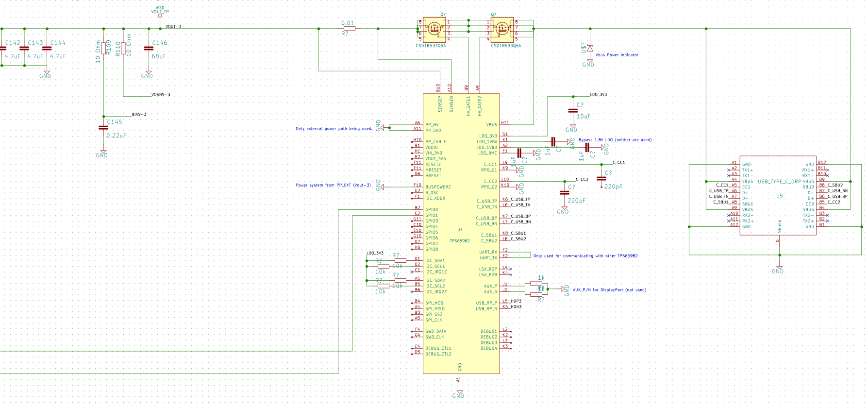Screen dimensions: 868x407
Task: Select the GND symbol under Vbus indicator LED
Action: click(589, 63)
